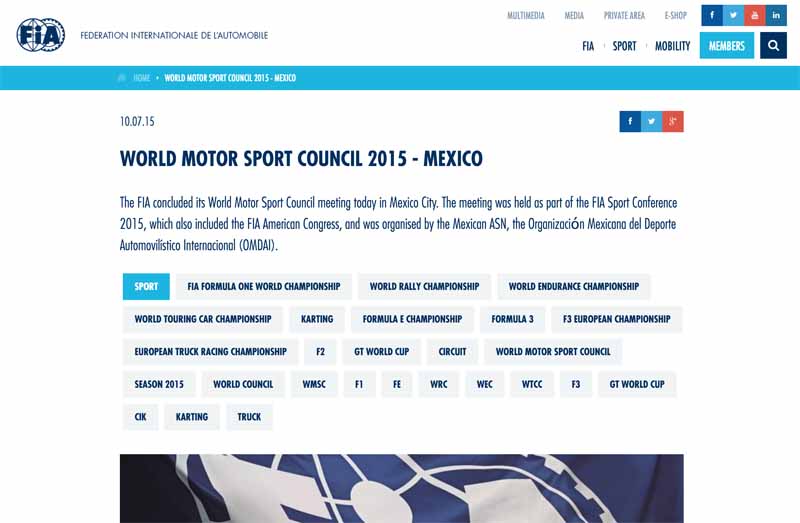800x523 pixels.
Task: Select World Touring Car Championship tag
Action: (203, 319)
